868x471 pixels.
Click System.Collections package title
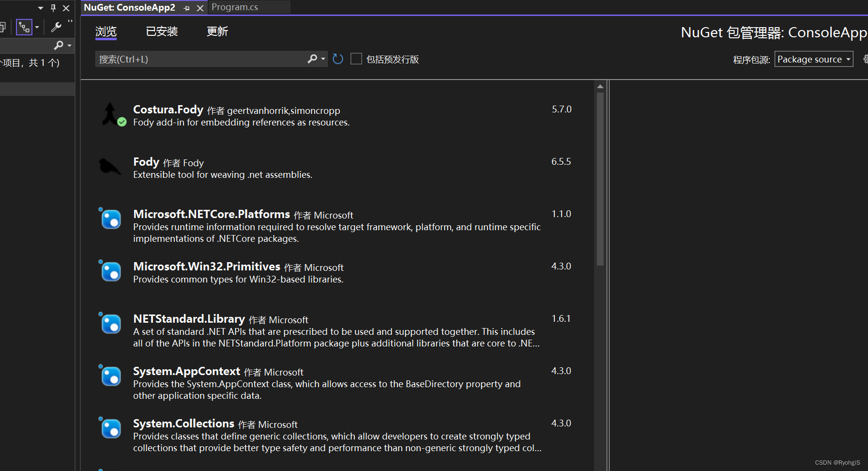183,424
